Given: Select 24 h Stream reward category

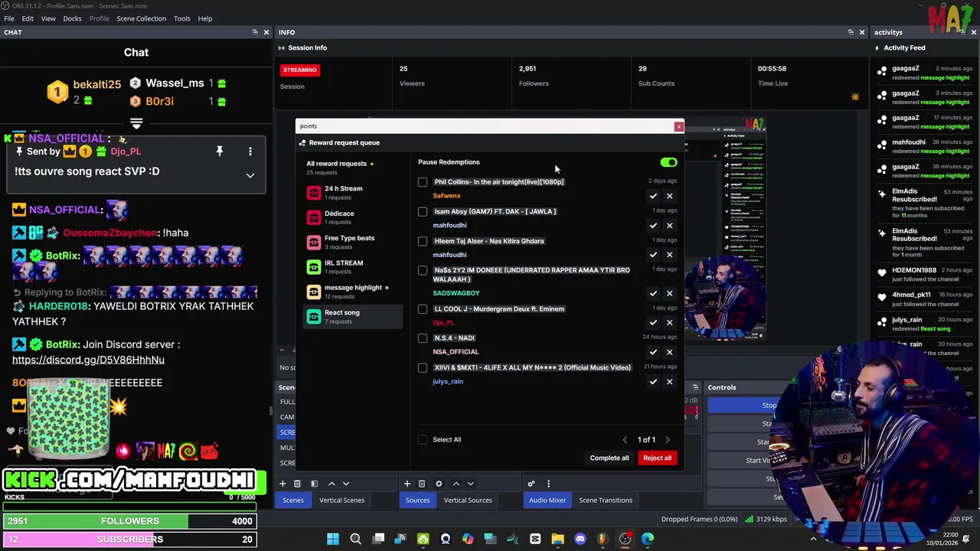Looking at the screenshot, I should pyautogui.click(x=353, y=192).
